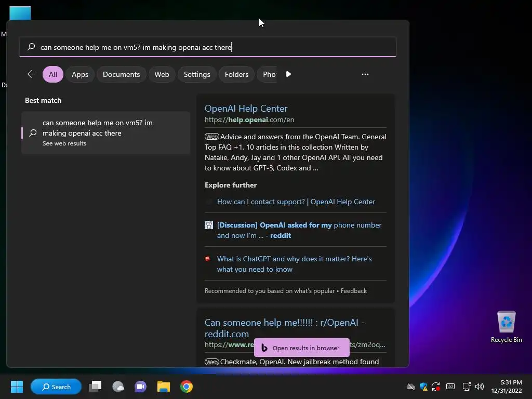The image size is (532, 399).
Task: Open the help.openai.com/en URL
Action: 249,120
